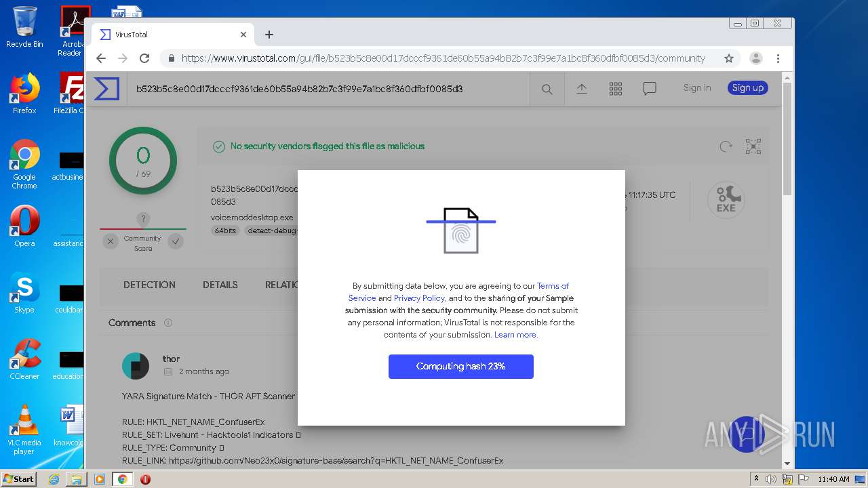The width and height of the screenshot is (868, 488).
Task: Open the Skype desktop shortcut
Action: click(24, 293)
